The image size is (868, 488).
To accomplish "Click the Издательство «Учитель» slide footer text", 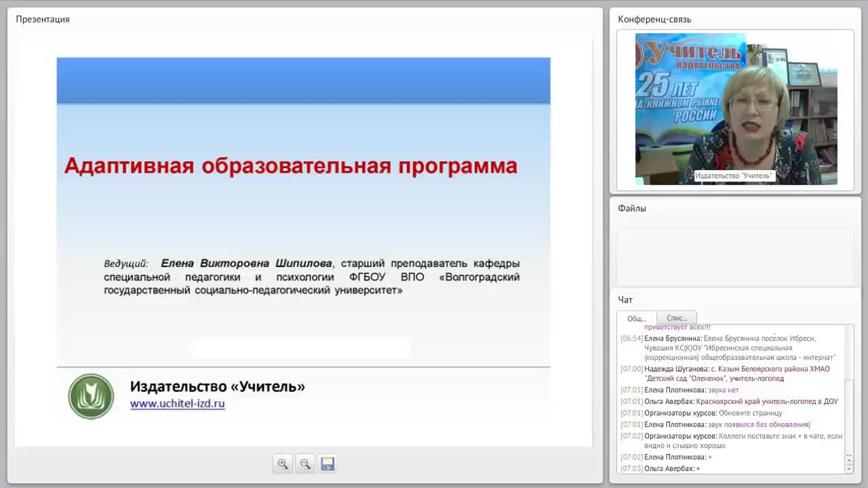I will click(x=218, y=386).
